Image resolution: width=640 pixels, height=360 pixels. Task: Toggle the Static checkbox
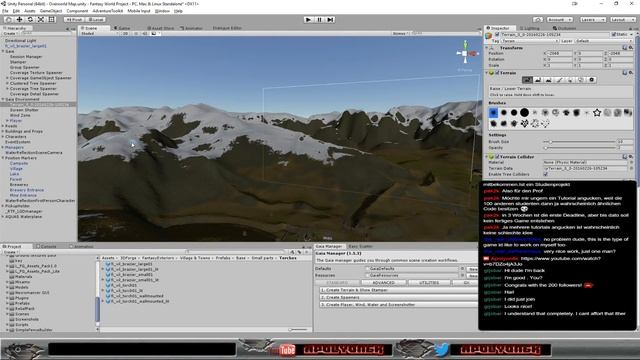click(614, 35)
